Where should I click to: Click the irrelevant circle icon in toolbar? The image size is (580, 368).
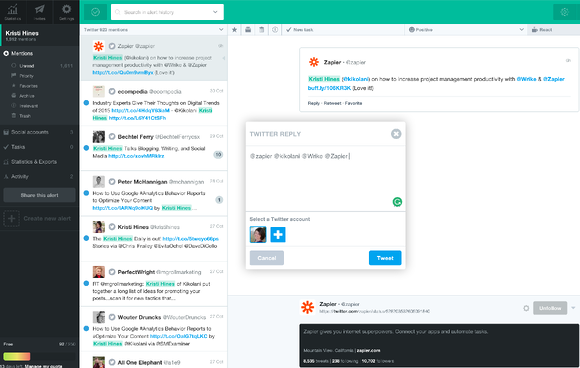275,30
